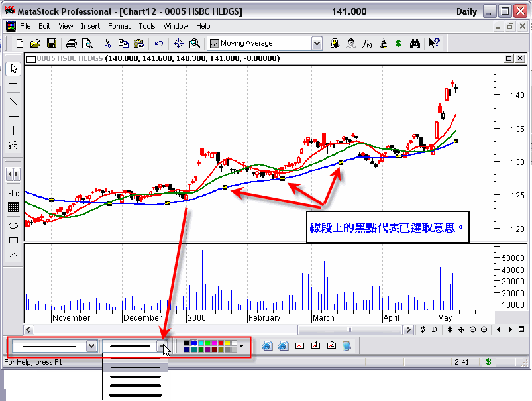The height and width of the screenshot is (401, 532).
Task: Click the four-way arrows icon
Action: coord(461,329)
